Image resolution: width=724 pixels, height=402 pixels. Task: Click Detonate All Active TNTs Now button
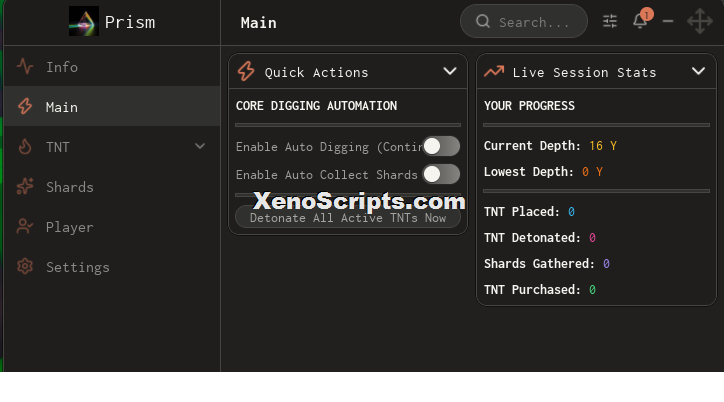(x=348, y=217)
